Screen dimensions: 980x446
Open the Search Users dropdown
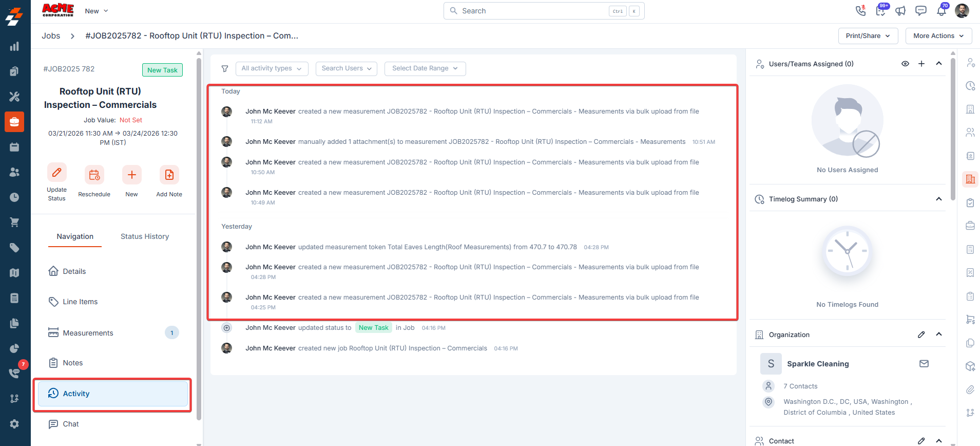[x=347, y=68]
